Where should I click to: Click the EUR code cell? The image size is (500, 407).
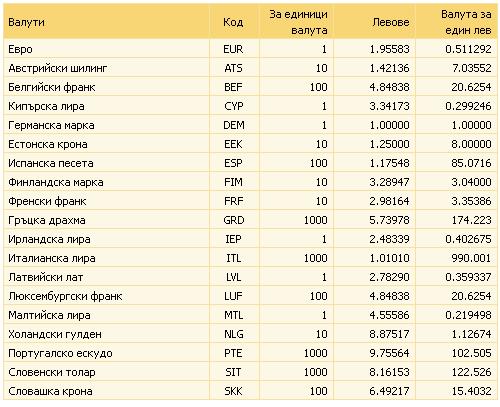point(233,49)
